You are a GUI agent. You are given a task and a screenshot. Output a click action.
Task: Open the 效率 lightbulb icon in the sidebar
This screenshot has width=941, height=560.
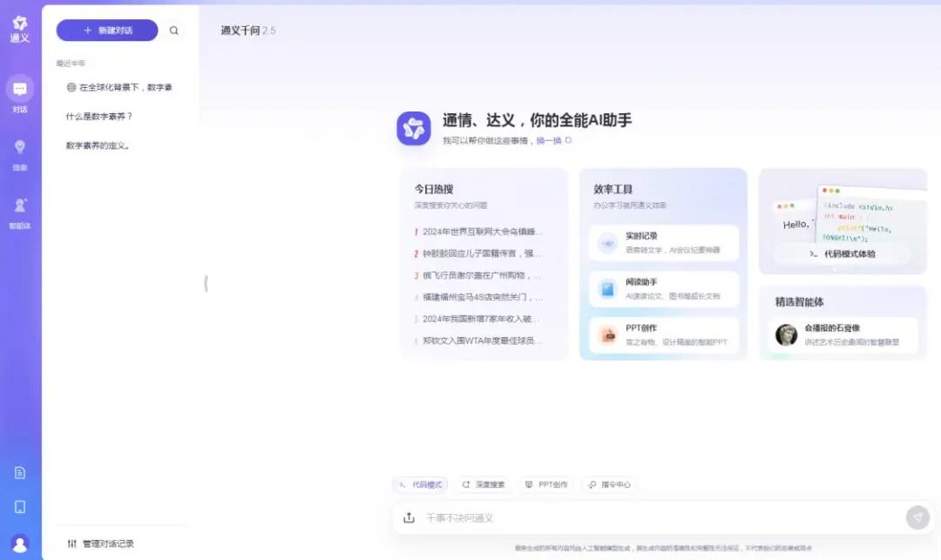coord(20,147)
